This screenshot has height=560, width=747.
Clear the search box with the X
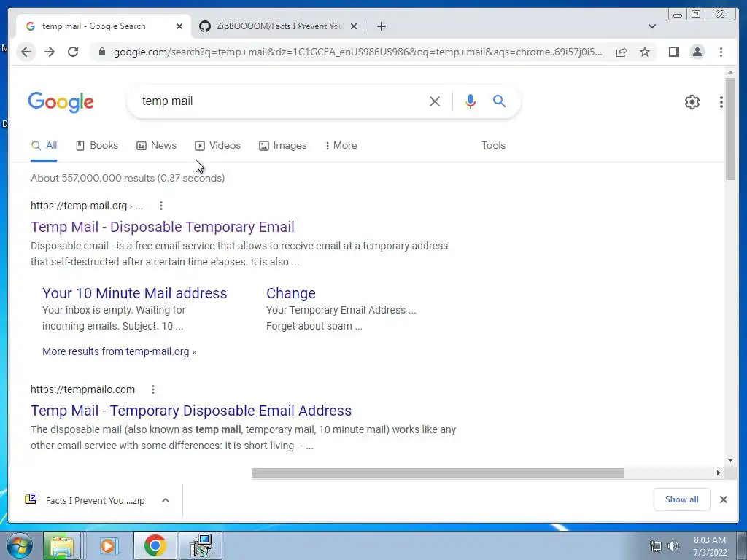[x=435, y=101]
